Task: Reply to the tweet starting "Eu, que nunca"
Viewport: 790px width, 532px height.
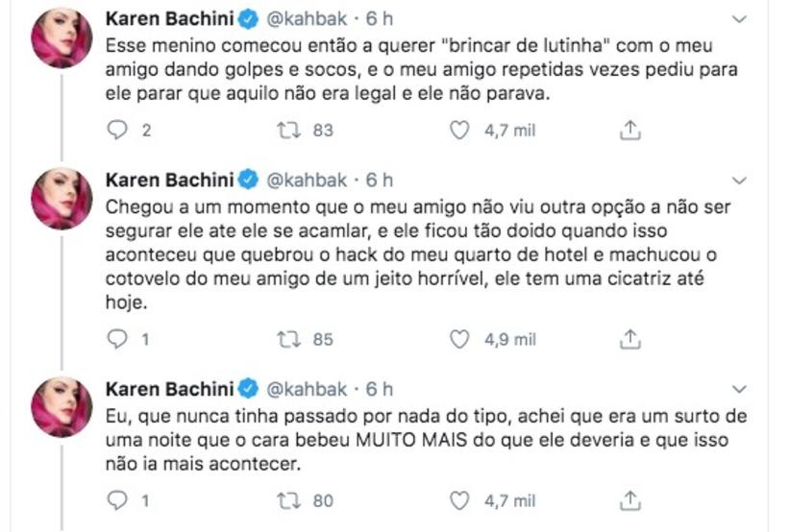Action: pos(117,500)
